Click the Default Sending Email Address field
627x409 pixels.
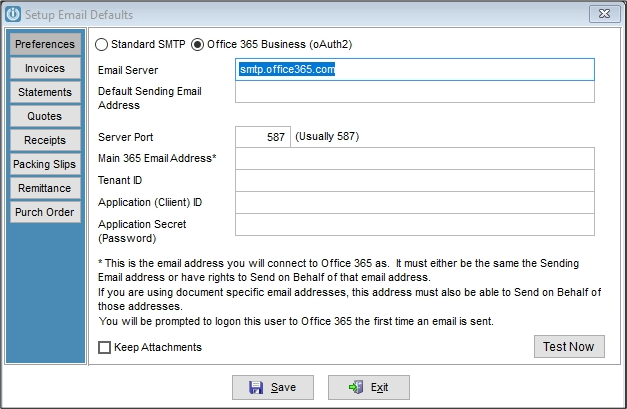[x=415, y=92]
